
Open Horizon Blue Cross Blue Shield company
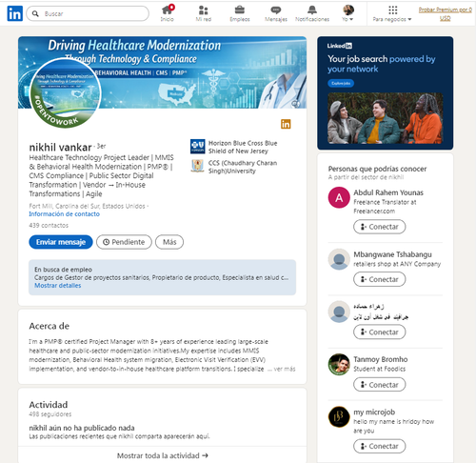pyautogui.click(x=243, y=147)
